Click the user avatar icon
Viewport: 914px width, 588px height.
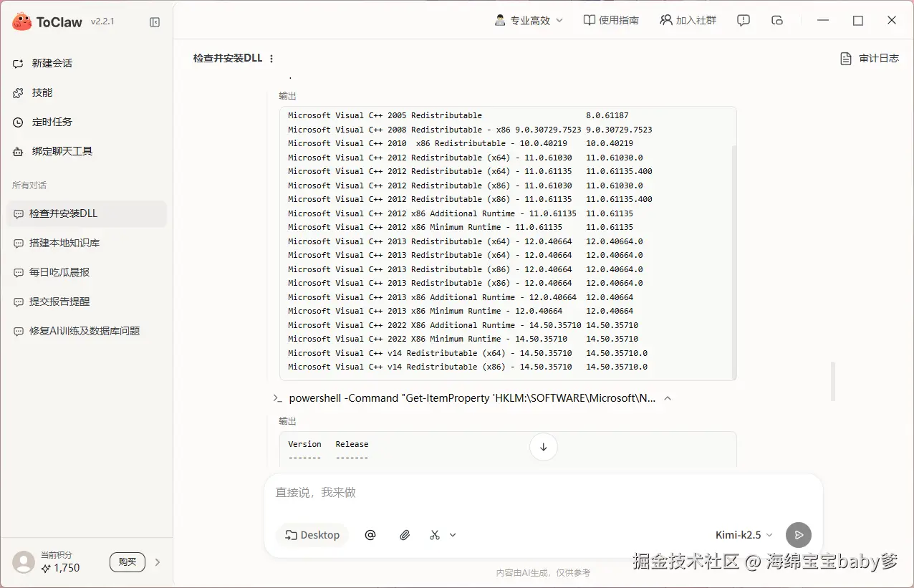[x=24, y=562]
